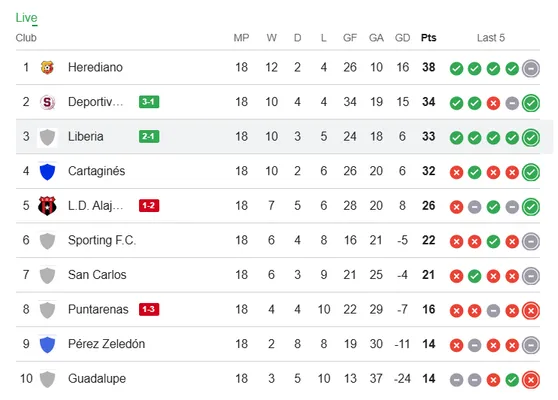Viewport: 558px width, 400px height.
Task: Open the Guadalupe club link
Action: click(x=97, y=379)
